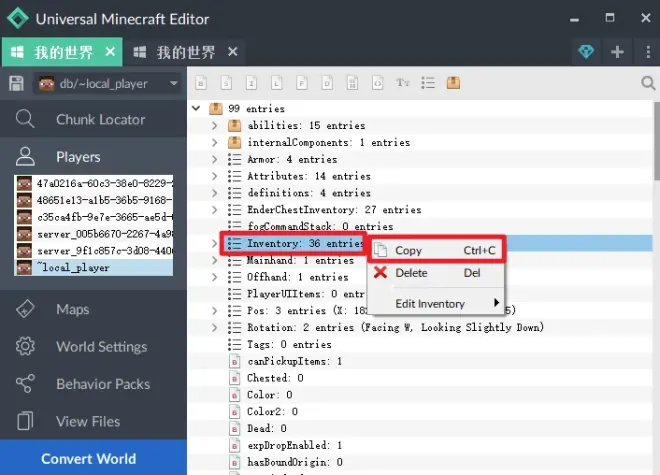Viewport: 660px width, 475px height.
Task: Click the Universal Minecraft Editor logo
Action: (x=18, y=19)
